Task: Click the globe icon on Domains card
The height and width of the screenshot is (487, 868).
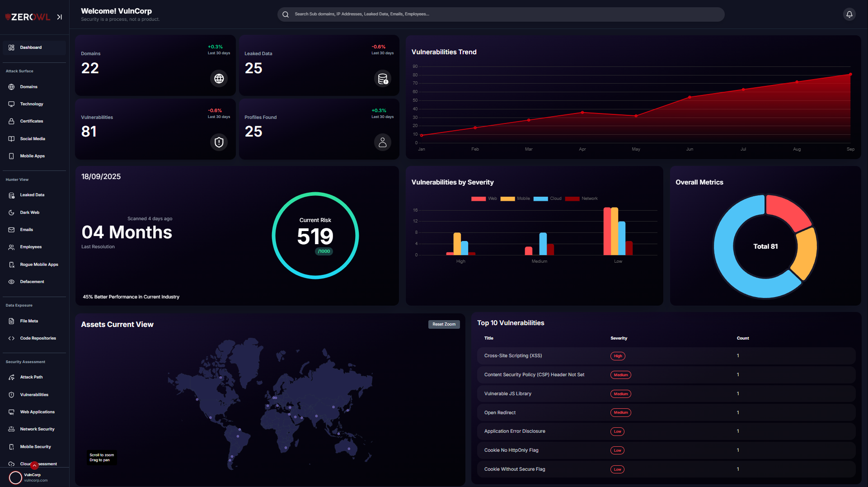Action: coord(219,79)
